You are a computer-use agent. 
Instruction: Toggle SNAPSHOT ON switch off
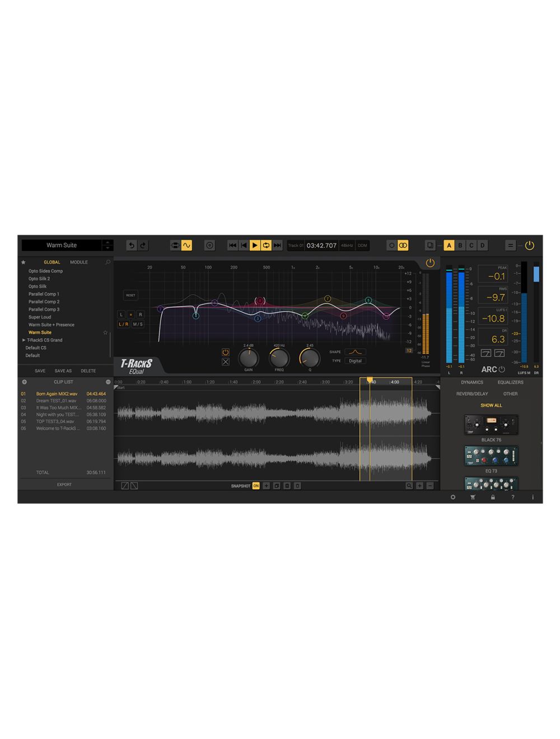[256, 486]
